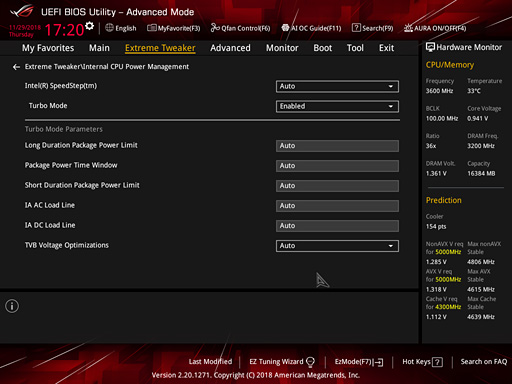Go to the Monitor tab
The image size is (512, 384).
pos(282,48)
